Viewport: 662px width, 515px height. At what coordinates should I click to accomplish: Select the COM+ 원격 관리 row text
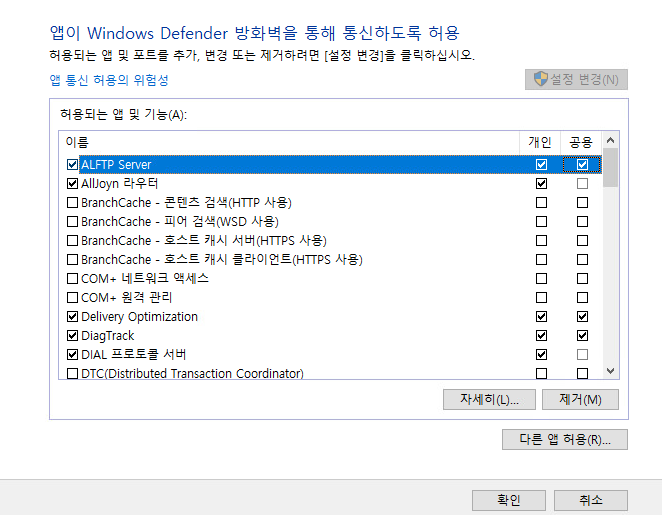127,298
